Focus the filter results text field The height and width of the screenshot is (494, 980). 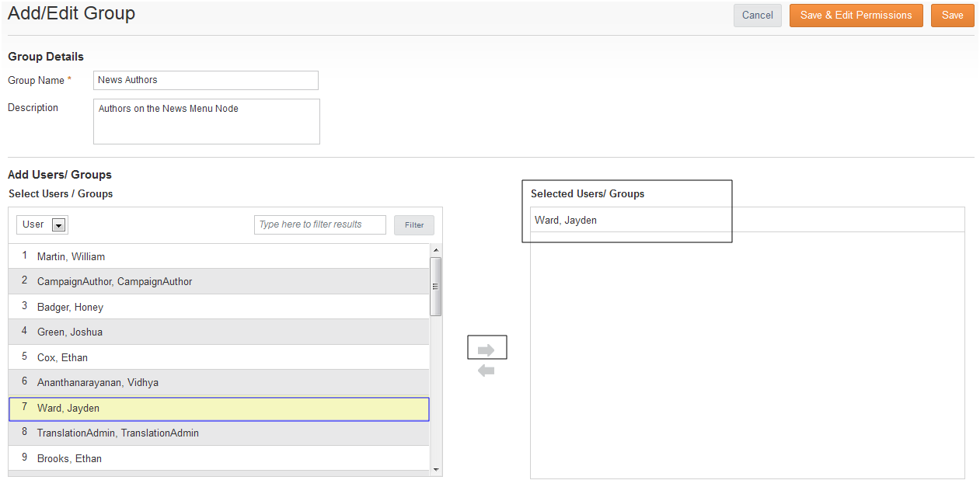319,225
